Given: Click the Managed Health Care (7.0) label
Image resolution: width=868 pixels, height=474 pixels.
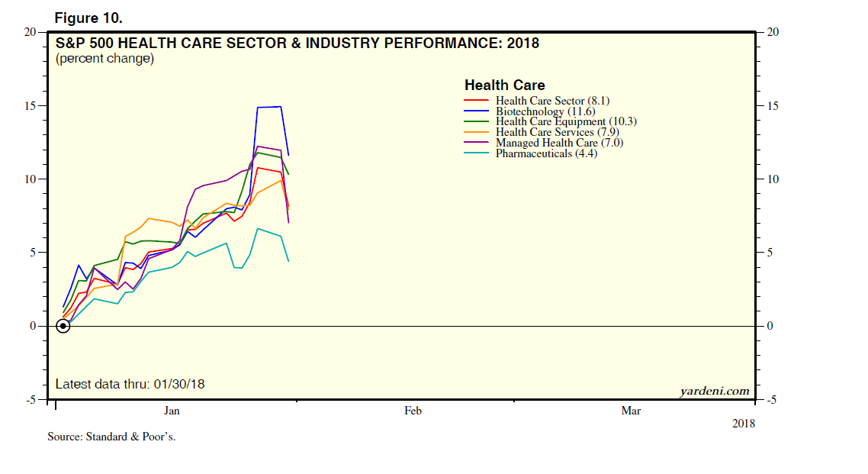Looking at the screenshot, I should tap(558, 143).
